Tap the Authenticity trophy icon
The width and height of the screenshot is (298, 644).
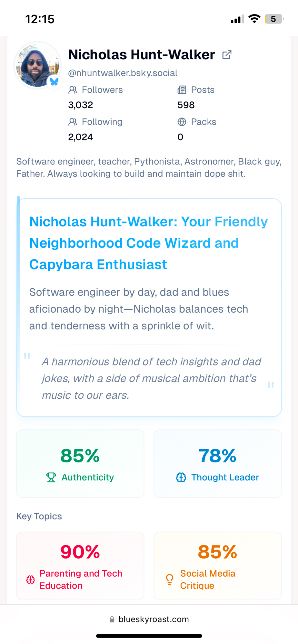(51, 477)
